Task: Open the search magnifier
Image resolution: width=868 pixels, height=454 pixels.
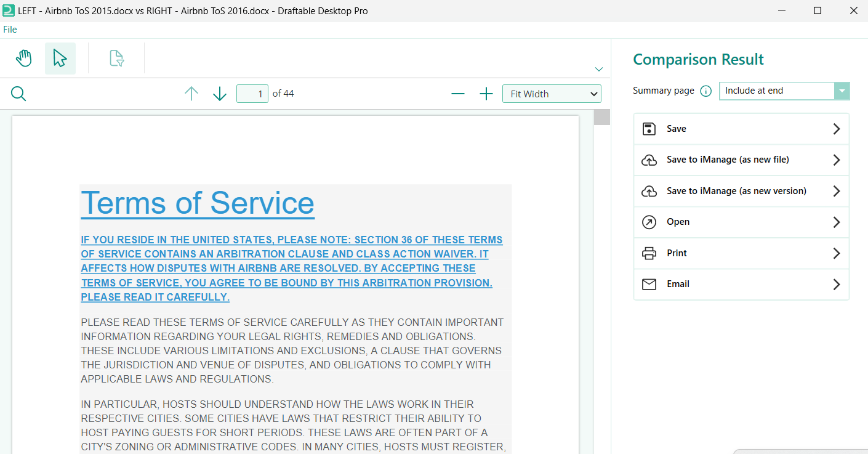Action: coord(19,94)
